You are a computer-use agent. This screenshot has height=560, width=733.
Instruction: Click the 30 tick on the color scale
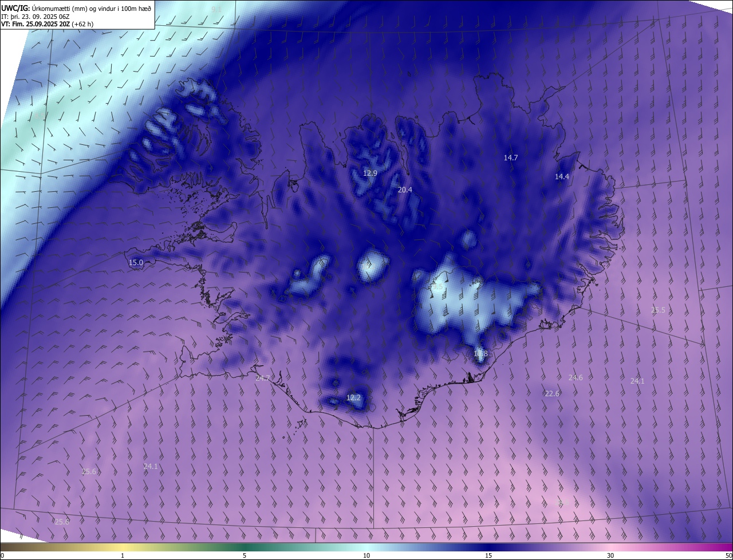[610, 555]
